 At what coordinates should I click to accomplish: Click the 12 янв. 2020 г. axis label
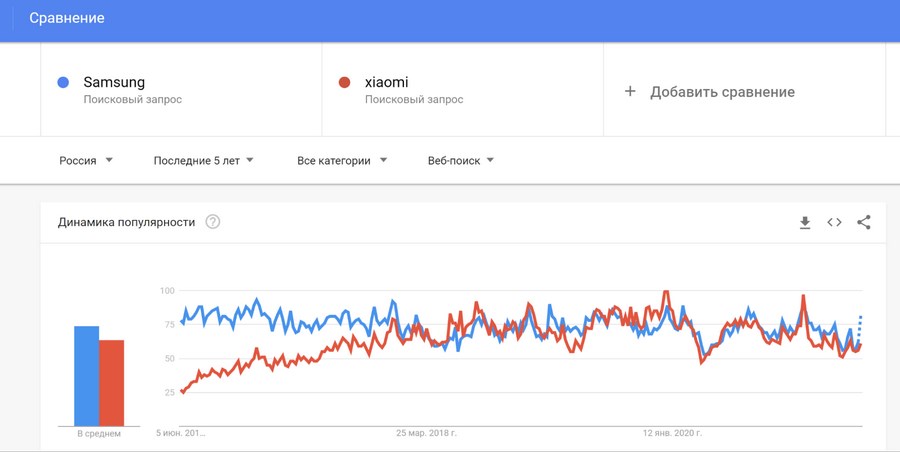(672, 433)
